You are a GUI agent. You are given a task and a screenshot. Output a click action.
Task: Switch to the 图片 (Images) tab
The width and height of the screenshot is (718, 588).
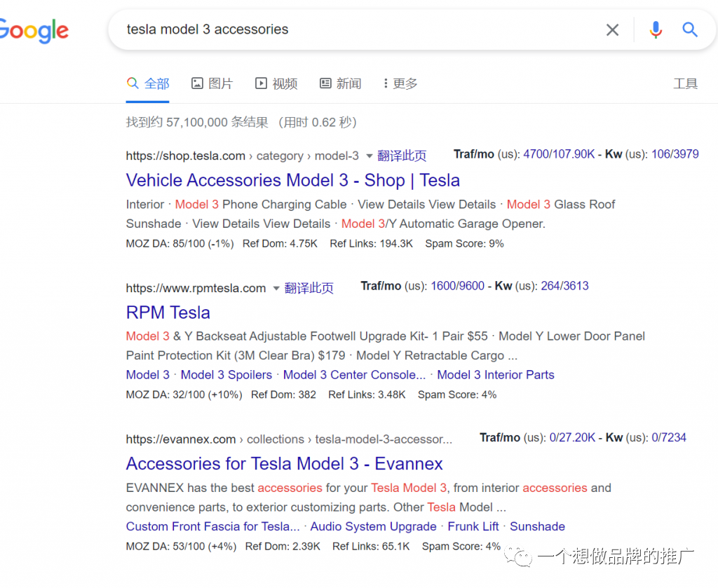pos(212,83)
